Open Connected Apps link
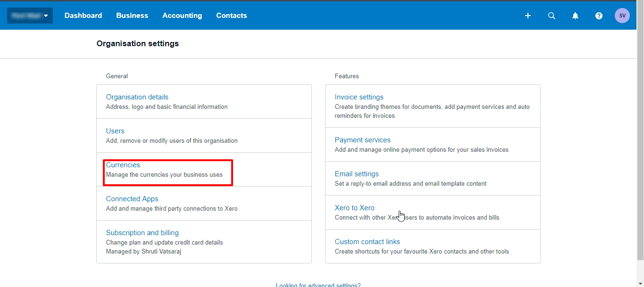 [132, 199]
